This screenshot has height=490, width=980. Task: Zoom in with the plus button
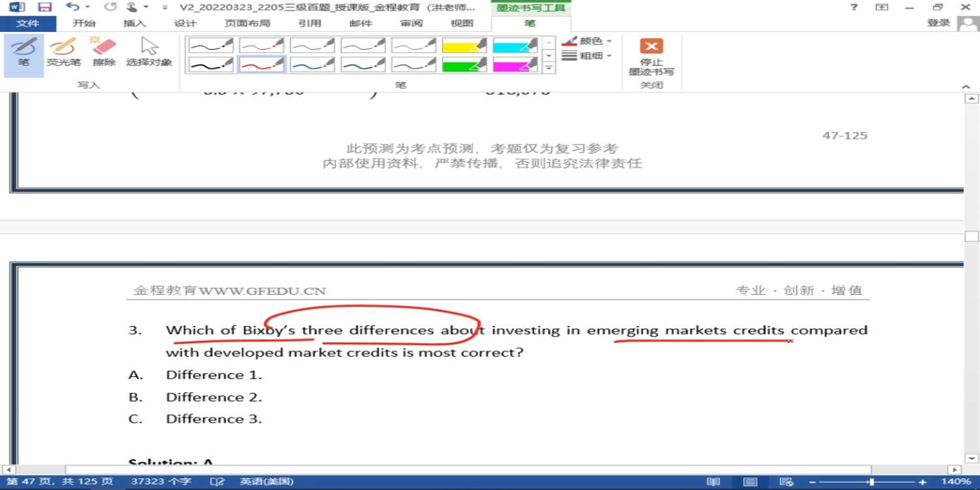click(x=923, y=482)
